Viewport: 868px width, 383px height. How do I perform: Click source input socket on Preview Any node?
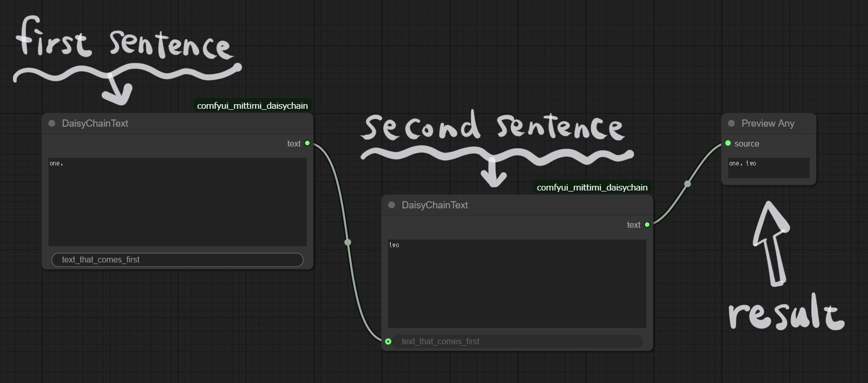[728, 143]
